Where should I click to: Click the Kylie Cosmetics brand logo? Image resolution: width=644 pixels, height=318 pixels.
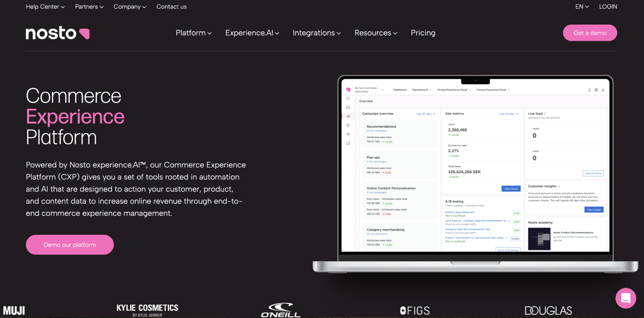point(148,310)
